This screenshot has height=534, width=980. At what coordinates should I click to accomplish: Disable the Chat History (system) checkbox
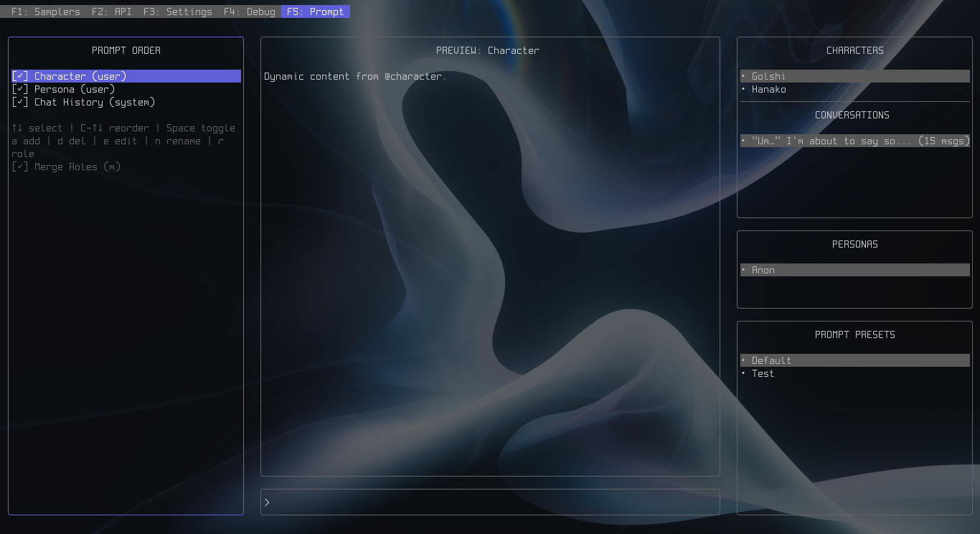point(20,102)
